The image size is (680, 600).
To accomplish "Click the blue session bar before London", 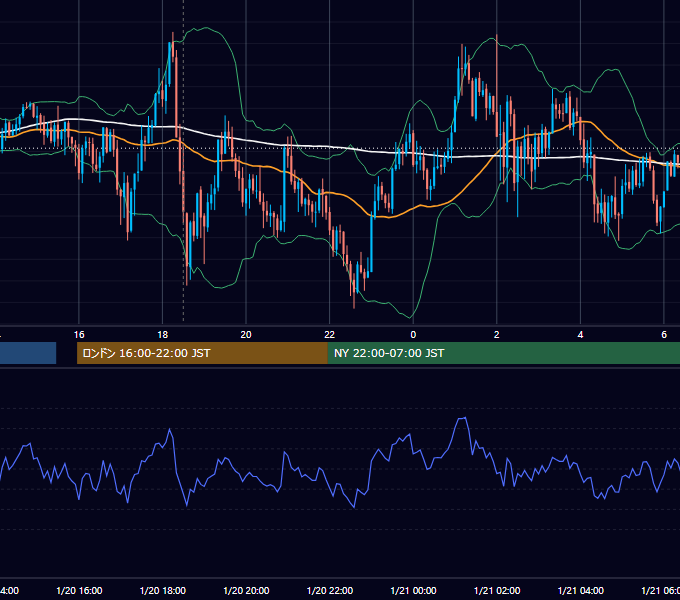I will pos(28,353).
